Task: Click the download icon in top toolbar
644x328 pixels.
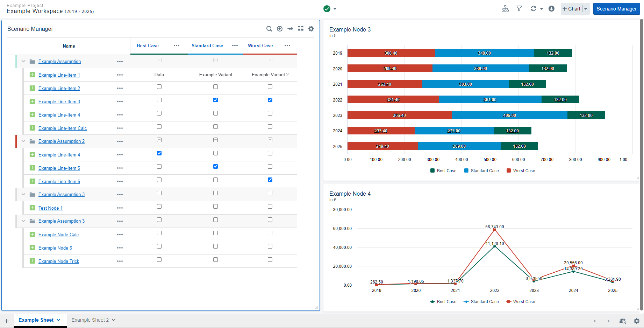Action: click(552, 8)
